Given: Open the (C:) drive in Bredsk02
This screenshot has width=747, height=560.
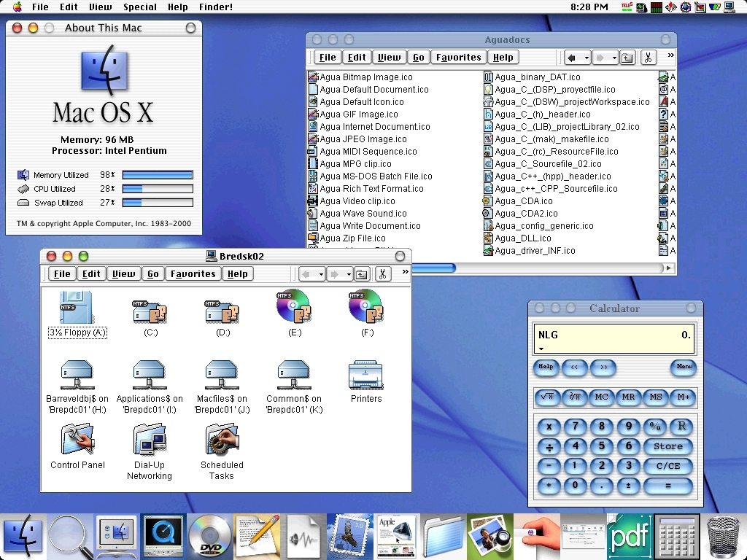Looking at the screenshot, I should [x=150, y=312].
